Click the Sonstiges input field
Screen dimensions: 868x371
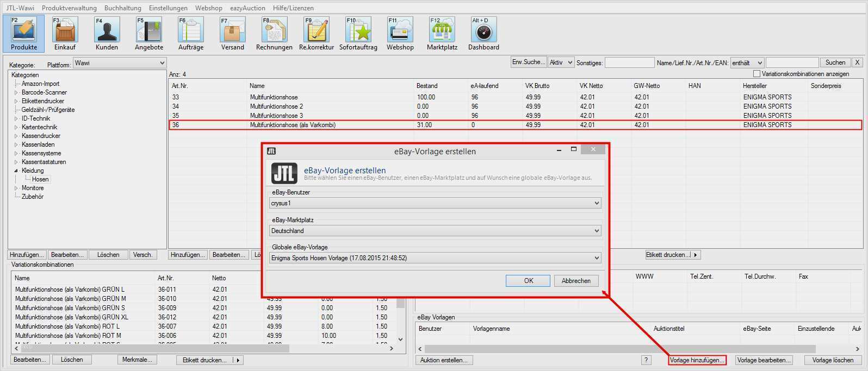pyautogui.click(x=629, y=63)
